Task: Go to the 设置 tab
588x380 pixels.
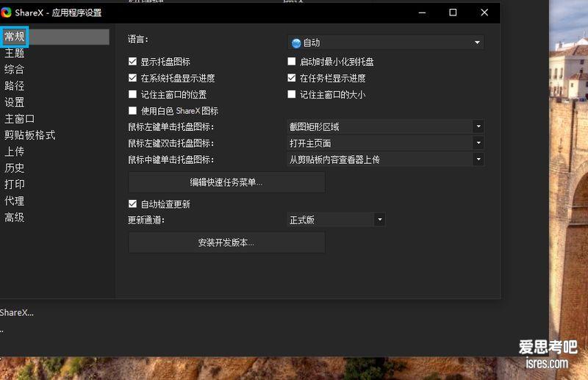Action: click(15, 102)
